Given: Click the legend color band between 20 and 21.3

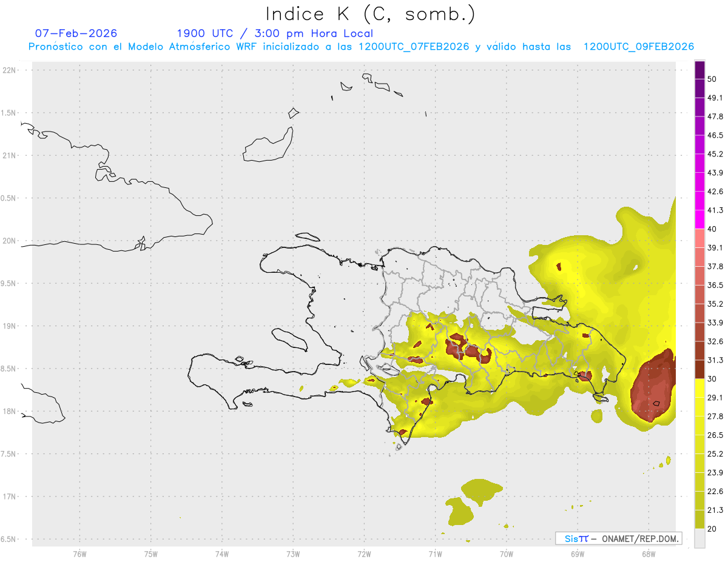Looking at the screenshot, I should click(x=700, y=520).
